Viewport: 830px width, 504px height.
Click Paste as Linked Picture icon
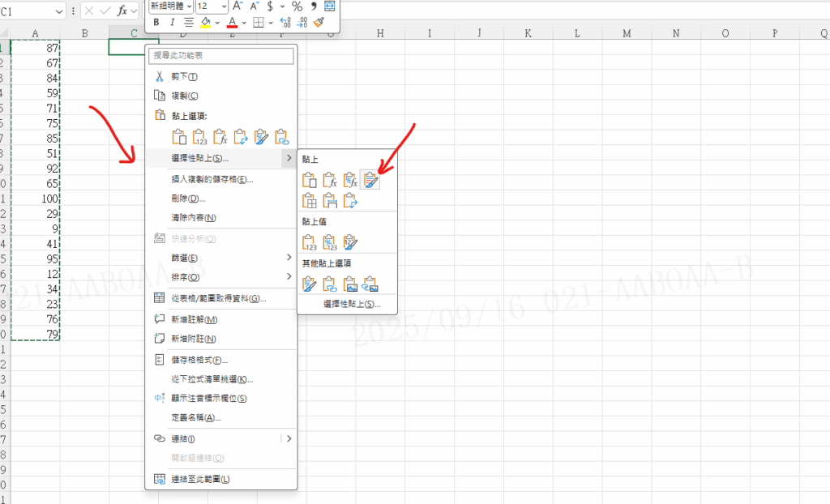coord(370,284)
